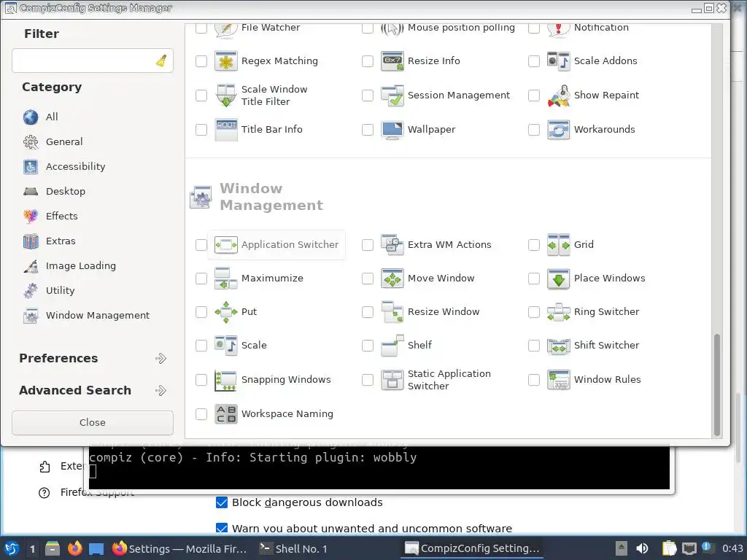This screenshot has width=747, height=560.
Task: Open the application menu start button
Action: [x=12, y=548]
